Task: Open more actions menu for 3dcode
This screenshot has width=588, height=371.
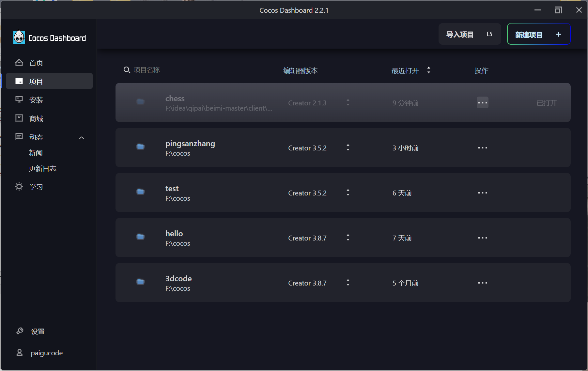Action: click(x=483, y=283)
